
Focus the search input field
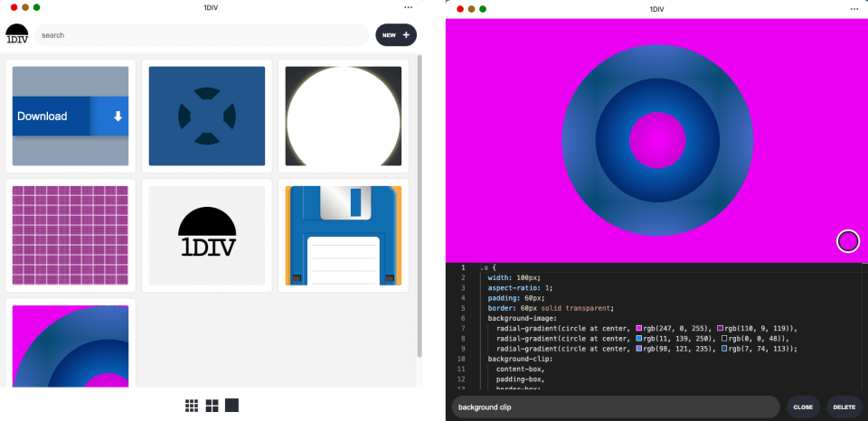203,35
